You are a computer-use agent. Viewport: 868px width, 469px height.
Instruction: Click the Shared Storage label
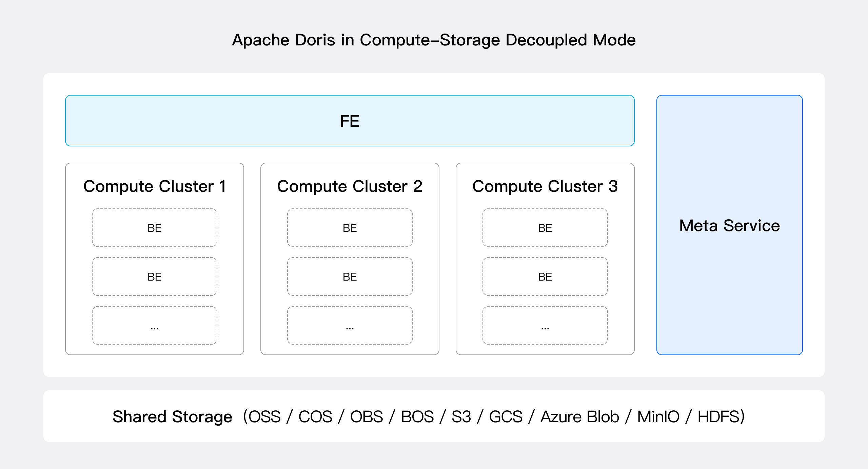[172, 417]
